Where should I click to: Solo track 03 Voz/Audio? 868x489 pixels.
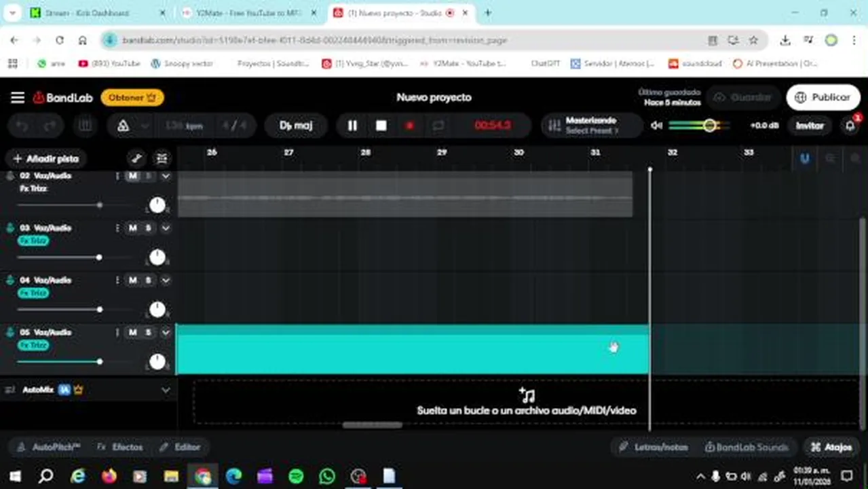(x=148, y=228)
